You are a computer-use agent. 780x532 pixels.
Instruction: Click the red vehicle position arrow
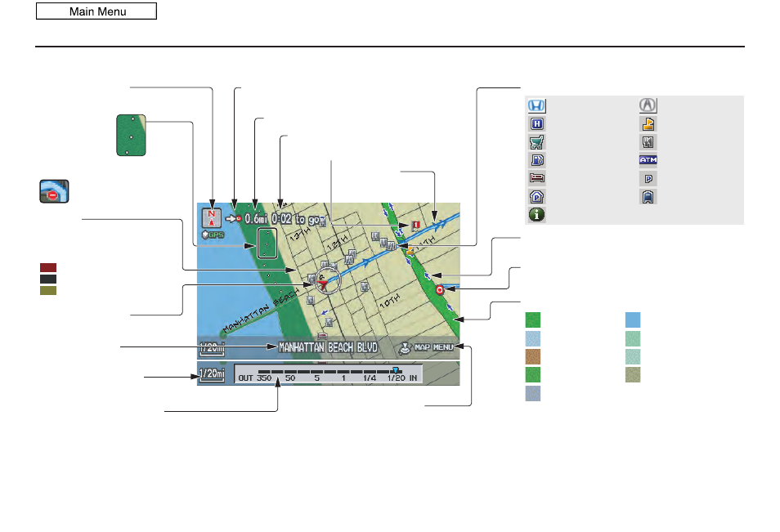click(322, 285)
